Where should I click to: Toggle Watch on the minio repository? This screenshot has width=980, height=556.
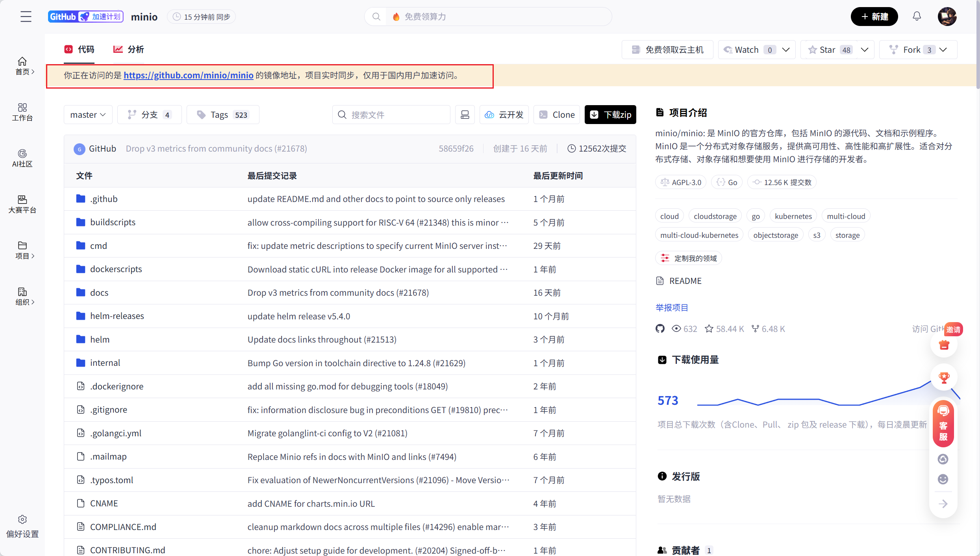coord(746,49)
